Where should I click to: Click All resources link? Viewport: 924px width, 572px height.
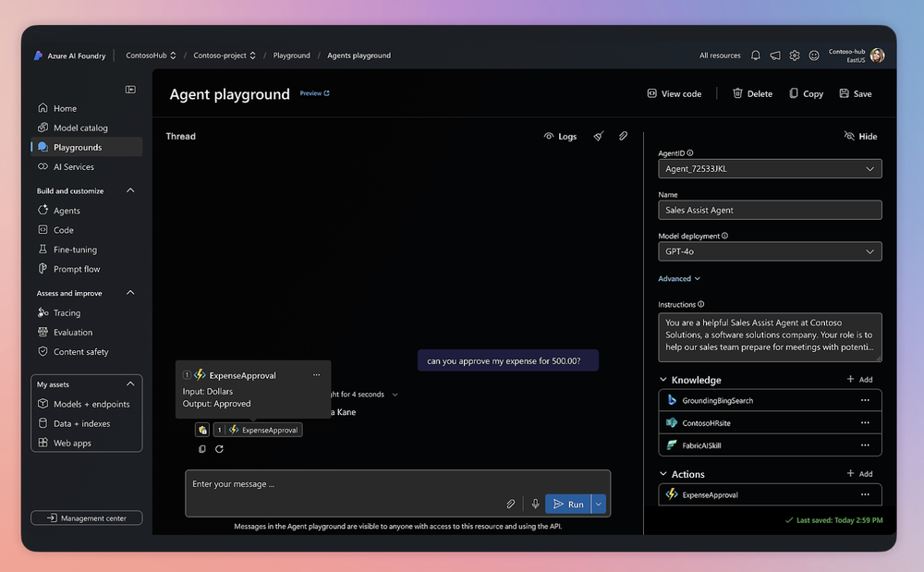pos(720,55)
